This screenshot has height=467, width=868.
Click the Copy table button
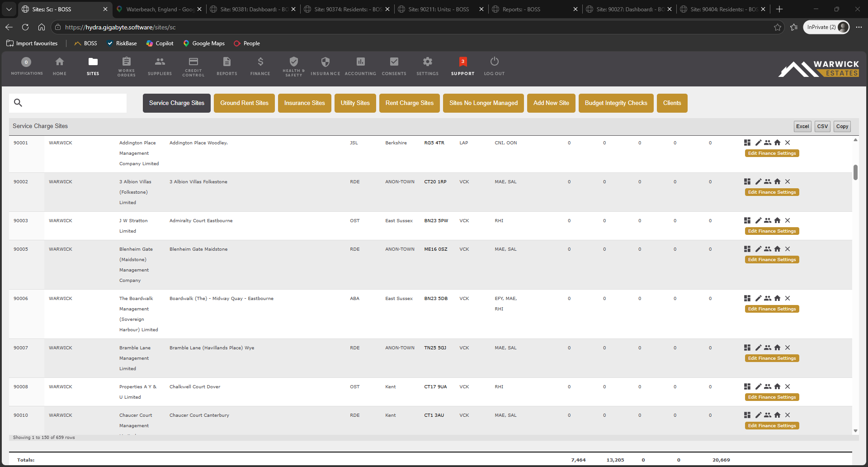pos(842,126)
